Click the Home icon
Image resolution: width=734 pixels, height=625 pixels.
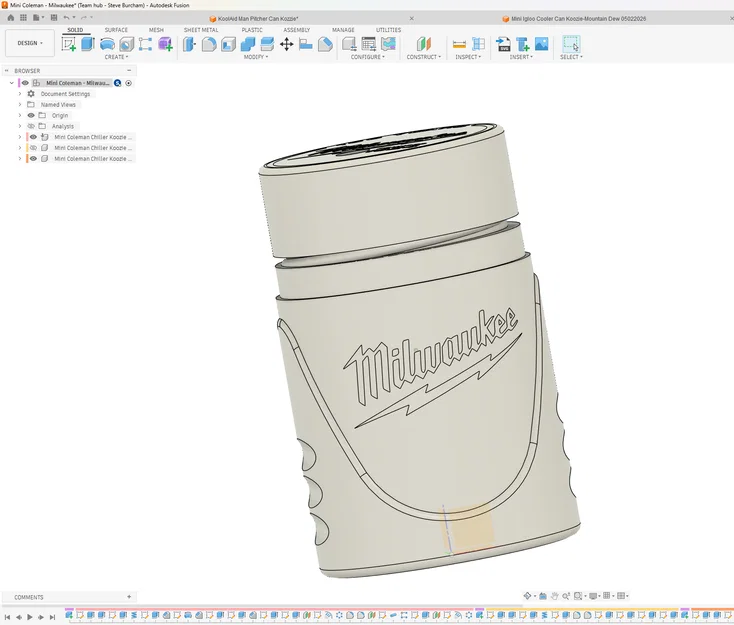[x=11, y=18]
